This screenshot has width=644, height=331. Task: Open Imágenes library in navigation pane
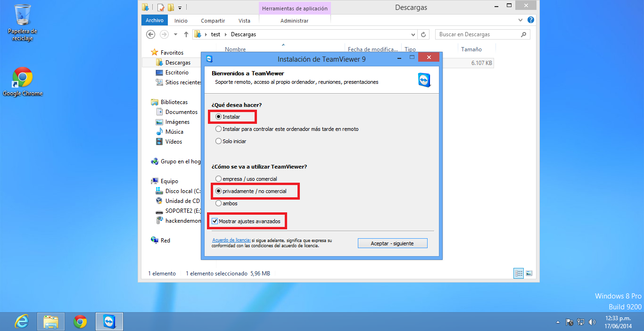(177, 122)
